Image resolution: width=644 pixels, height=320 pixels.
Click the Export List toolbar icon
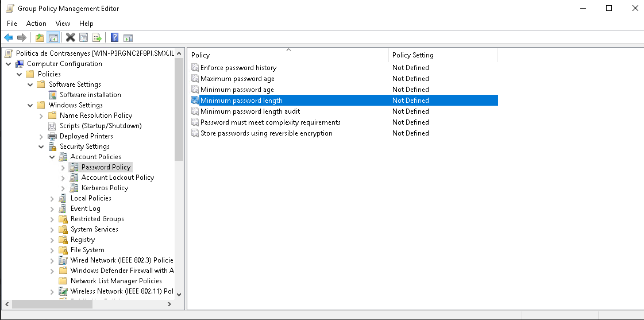(97, 38)
